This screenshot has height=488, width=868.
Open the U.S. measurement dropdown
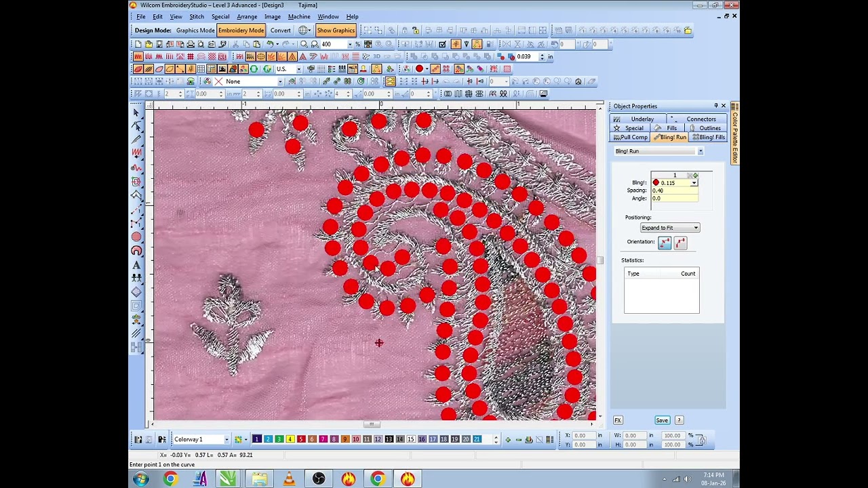coord(298,69)
